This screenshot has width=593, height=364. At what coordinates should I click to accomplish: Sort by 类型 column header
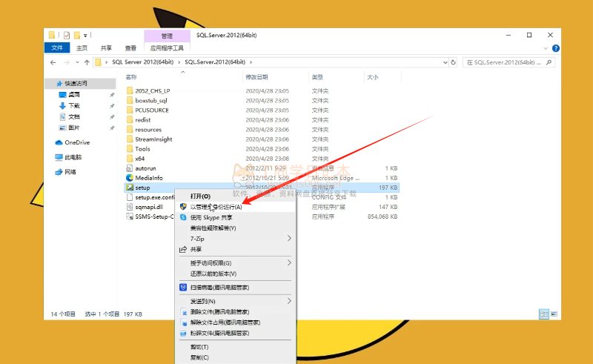[x=318, y=77]
